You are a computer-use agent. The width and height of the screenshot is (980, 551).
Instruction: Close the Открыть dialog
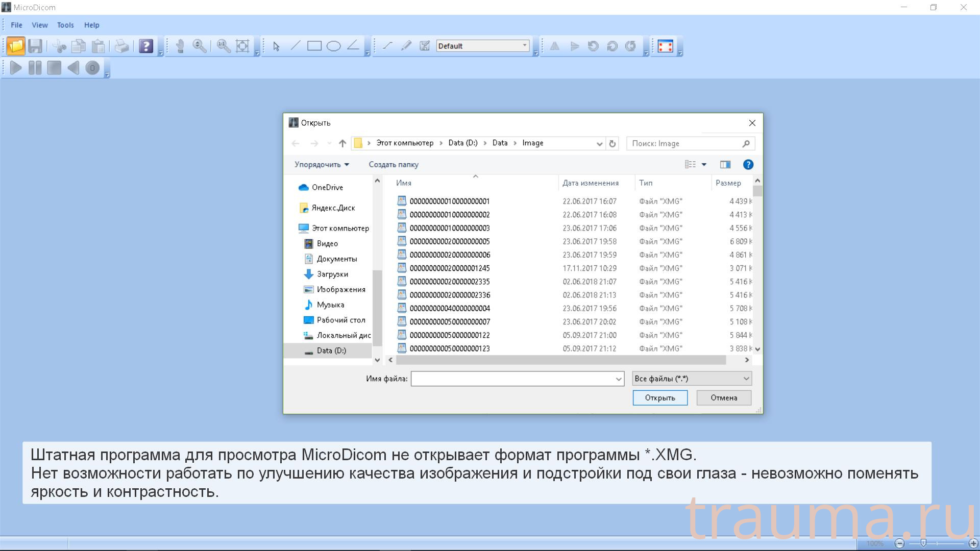tap(752, 123)
